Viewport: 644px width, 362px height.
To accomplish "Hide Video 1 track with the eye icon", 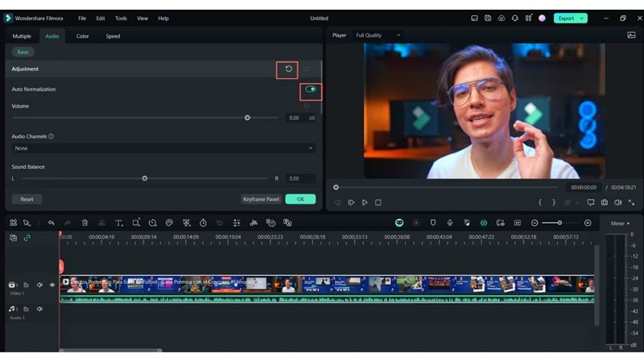I will tap(52, 285).
